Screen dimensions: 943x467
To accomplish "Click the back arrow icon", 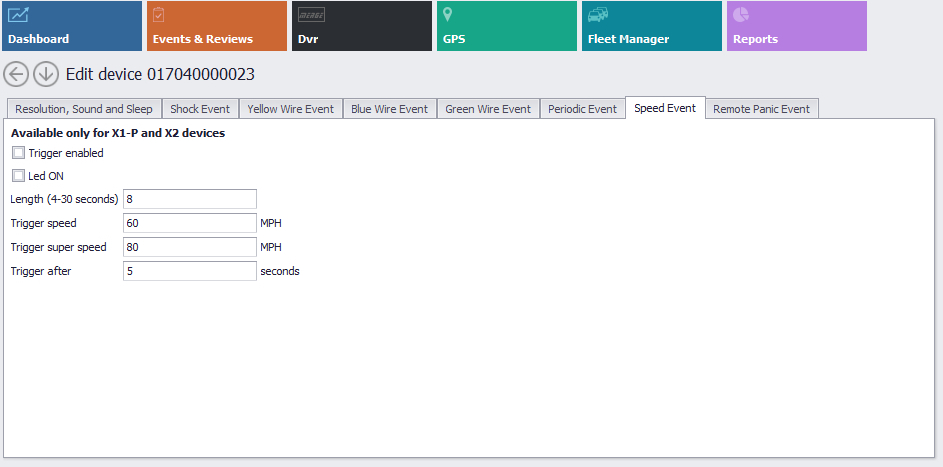I will click(x=16, y=74).
